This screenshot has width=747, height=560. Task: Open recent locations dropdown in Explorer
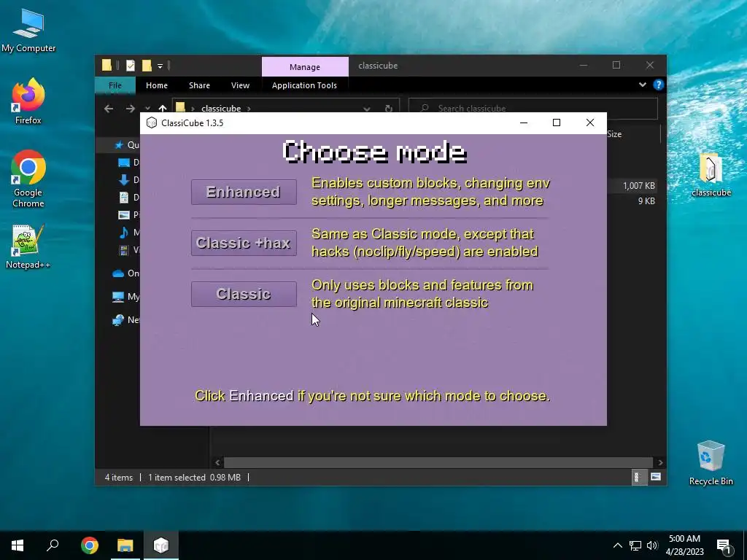pos(147,109)
